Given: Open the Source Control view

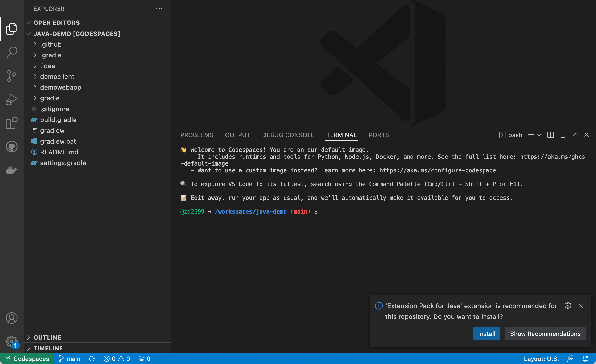Looking at the screenshot, I should (x=12, y=76).
